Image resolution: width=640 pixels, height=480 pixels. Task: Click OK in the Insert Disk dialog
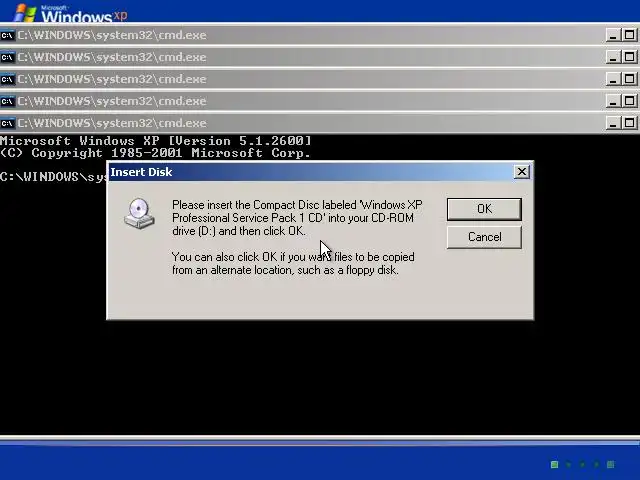(x=484, y=209)
